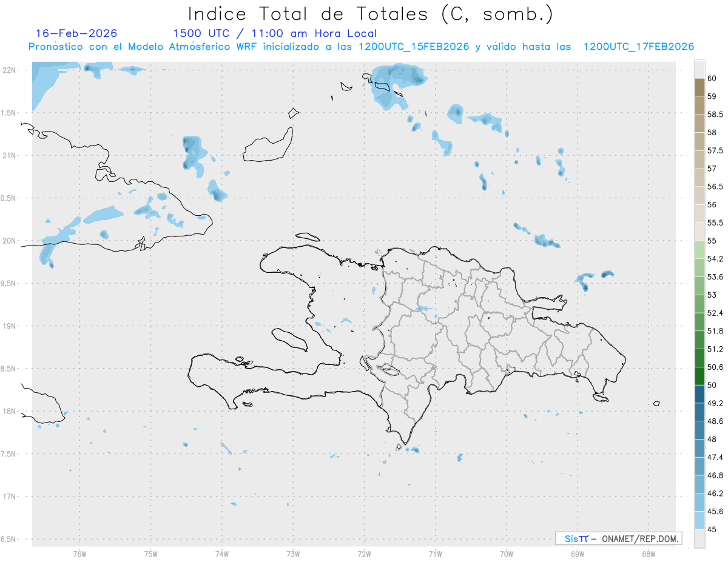Click the '58.5' color scale value

(x=715, y=114)
